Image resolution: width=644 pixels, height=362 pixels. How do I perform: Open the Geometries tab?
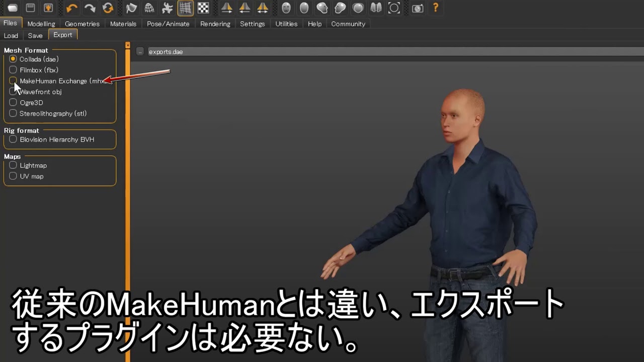point(82,24)
